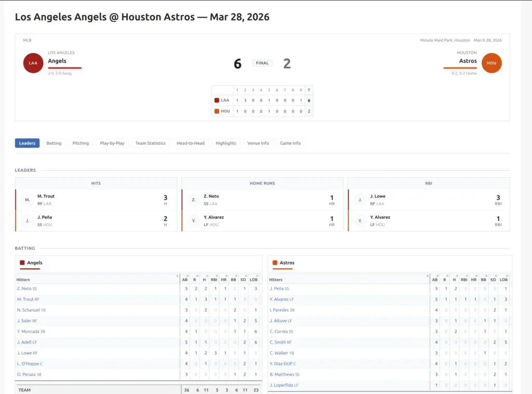Switch to the Batting tab
Viewport: 532px width, 394px height.
[54, 143]
